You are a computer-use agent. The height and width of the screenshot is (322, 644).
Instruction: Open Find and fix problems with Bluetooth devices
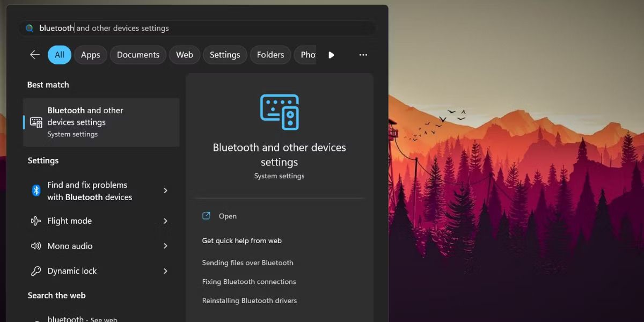[101, 191]
